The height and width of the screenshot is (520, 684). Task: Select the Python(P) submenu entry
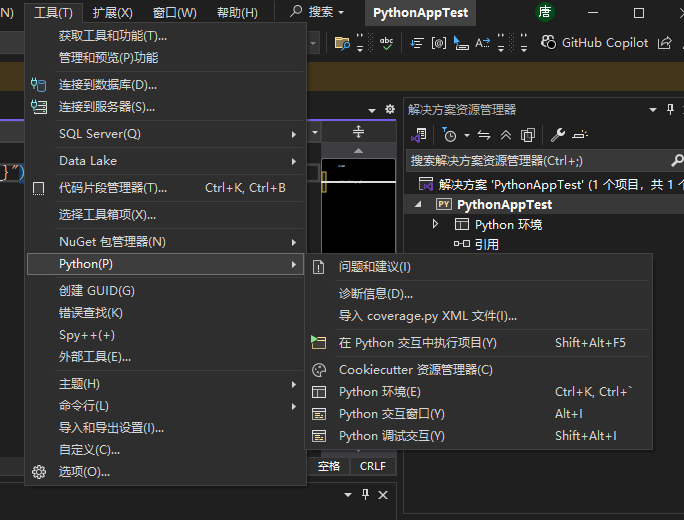pyautogui.click(x=165, y=264)
